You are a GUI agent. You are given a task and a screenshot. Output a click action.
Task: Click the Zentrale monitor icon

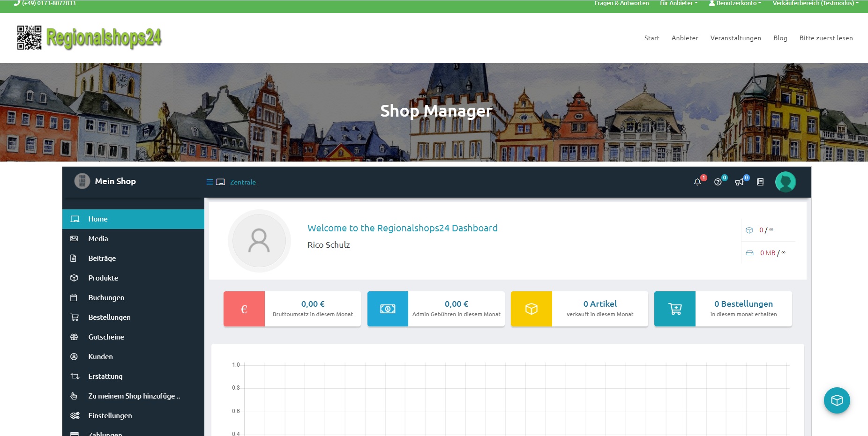pos(221,182)
